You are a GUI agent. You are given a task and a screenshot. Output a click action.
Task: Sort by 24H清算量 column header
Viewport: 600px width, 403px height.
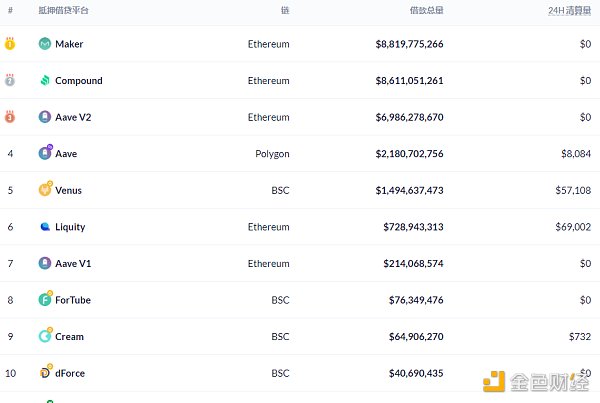[570, 9]
